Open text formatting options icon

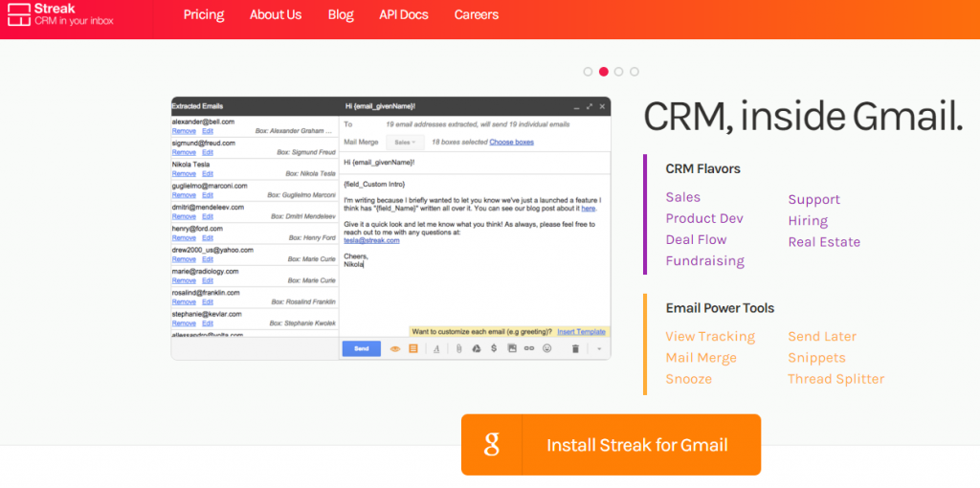pos(436,349)
